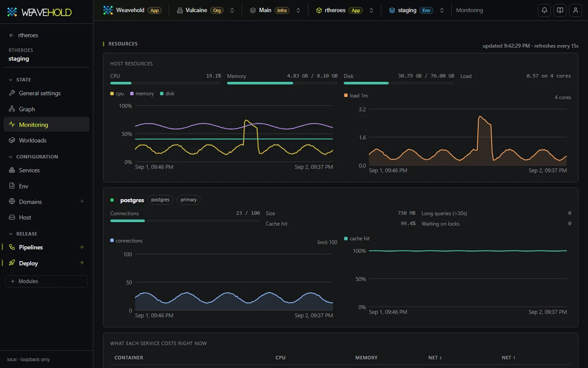The image size is (588, 368).
Task: Sort by the NET ↑ column
Action: (509, 358)
